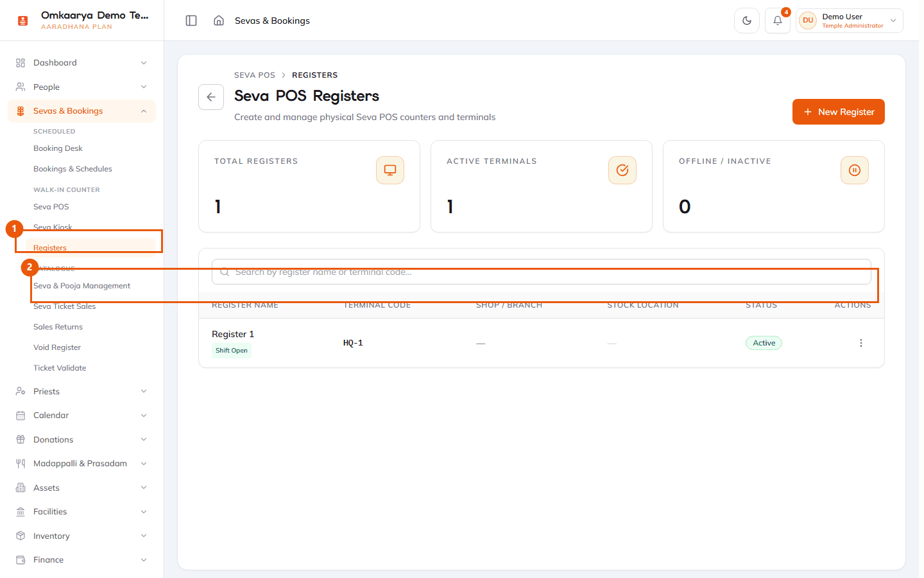The height and width of the screenshot is (578, 924).
Task: Click the Shift Open tag
Action: 232,351
